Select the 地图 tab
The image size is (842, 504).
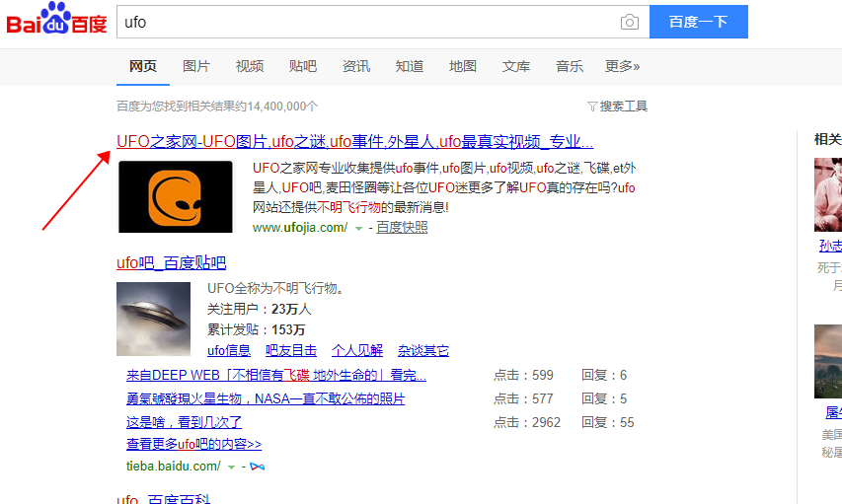pyautogui.click(x=463, y=66)
